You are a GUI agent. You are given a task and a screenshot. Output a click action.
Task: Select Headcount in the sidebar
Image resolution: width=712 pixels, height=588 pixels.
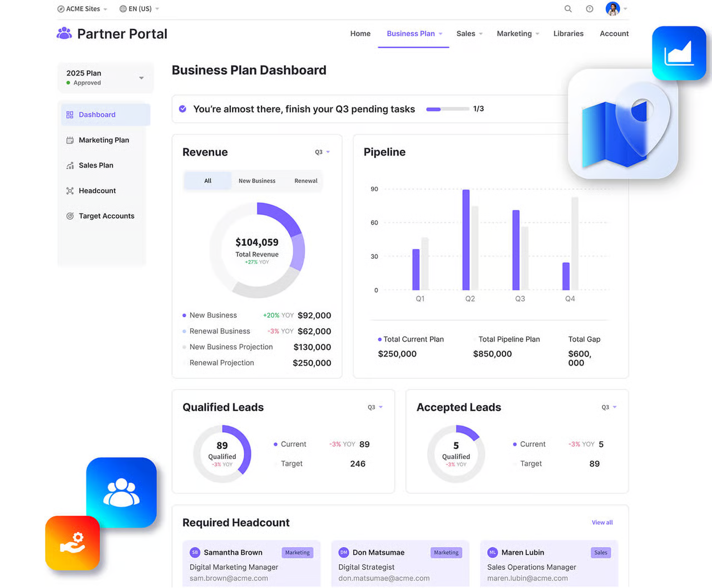coord(97,191)
